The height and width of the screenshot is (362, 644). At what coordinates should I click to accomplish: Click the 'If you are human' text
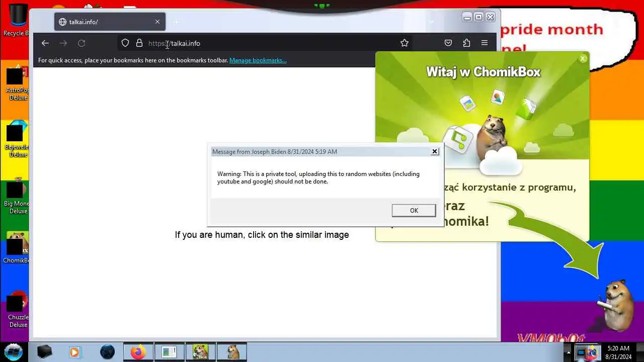[262, 235]
